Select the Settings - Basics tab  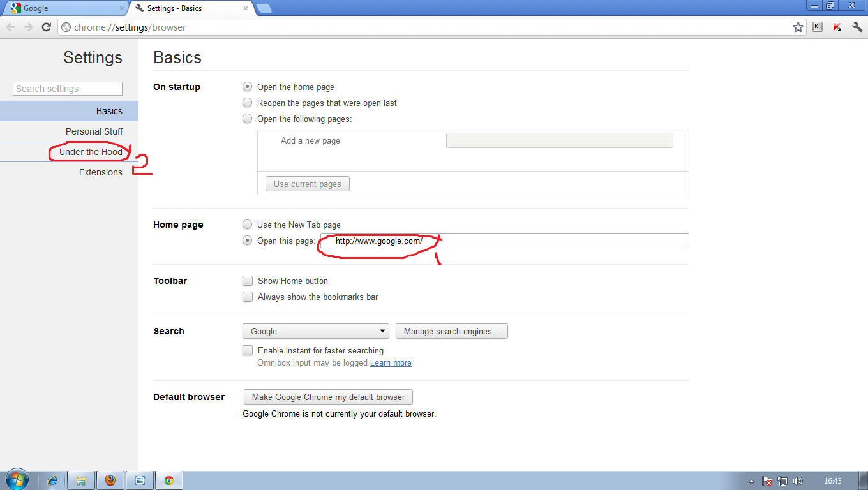pos(191,8)
